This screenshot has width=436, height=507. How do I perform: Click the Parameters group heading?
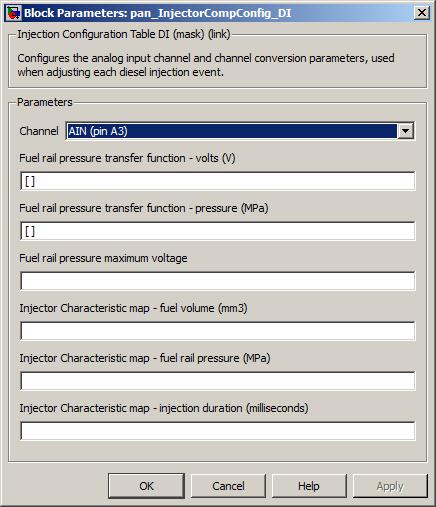coord(45,102)
